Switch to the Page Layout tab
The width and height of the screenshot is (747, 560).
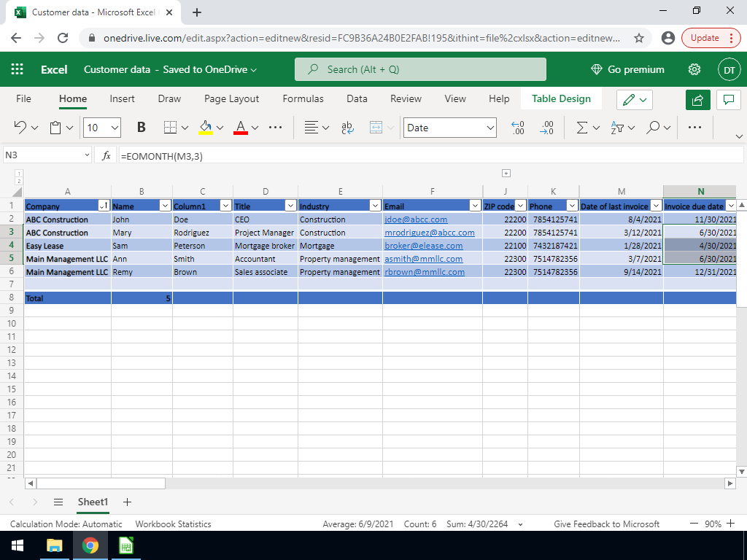pyautogui.click(x=231, y=98)
